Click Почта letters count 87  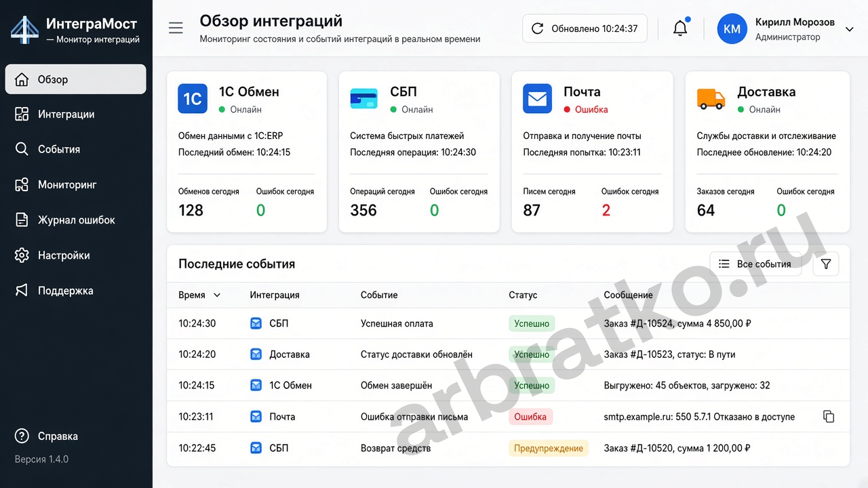pyautogui.click(x=532, y=210)
